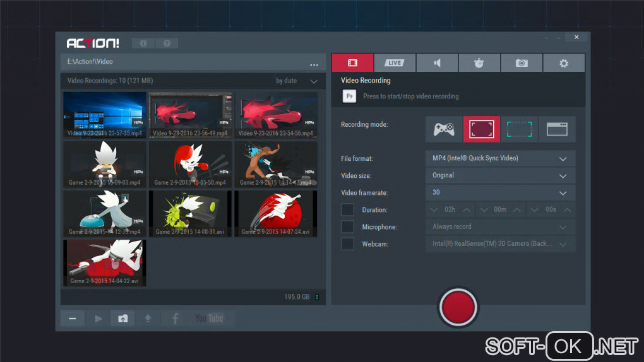Click the help question mark icon
Image resolution: width=644 pixels, height=362 pixels.
[167, 43]
